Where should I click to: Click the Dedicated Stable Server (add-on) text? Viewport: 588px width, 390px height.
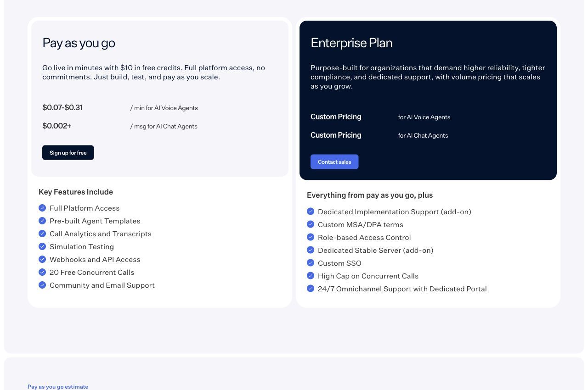(x=376, y=250)
